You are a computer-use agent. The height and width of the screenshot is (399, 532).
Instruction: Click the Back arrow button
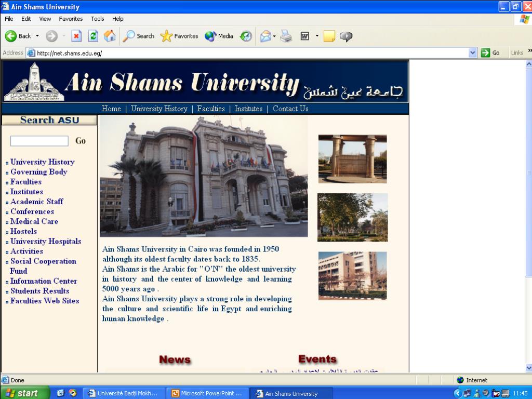[x=11, y=36]
